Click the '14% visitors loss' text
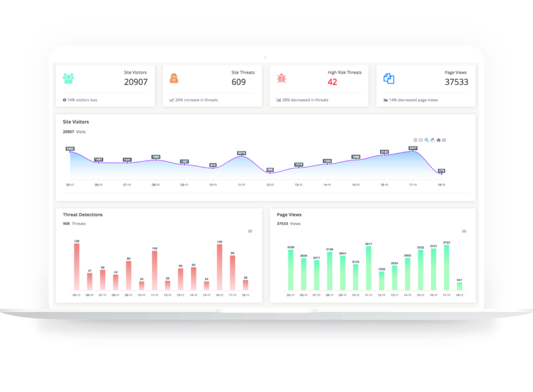Viewport: 533px width, 392px height. click(82, 100)
